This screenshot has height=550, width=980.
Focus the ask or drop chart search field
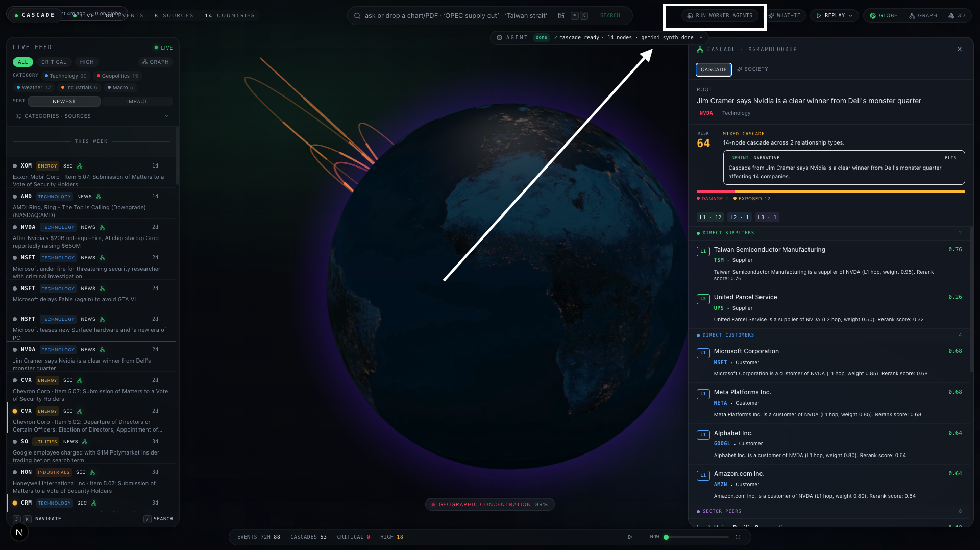tap(456, 16)
